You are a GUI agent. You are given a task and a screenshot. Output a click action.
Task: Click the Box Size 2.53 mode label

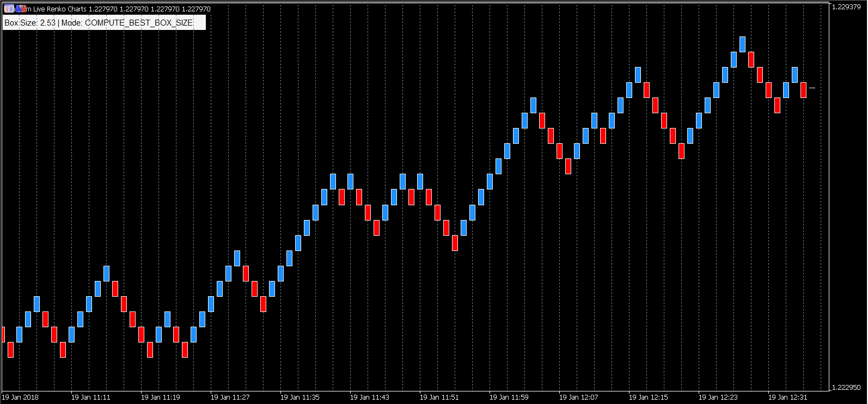(104, 22)
